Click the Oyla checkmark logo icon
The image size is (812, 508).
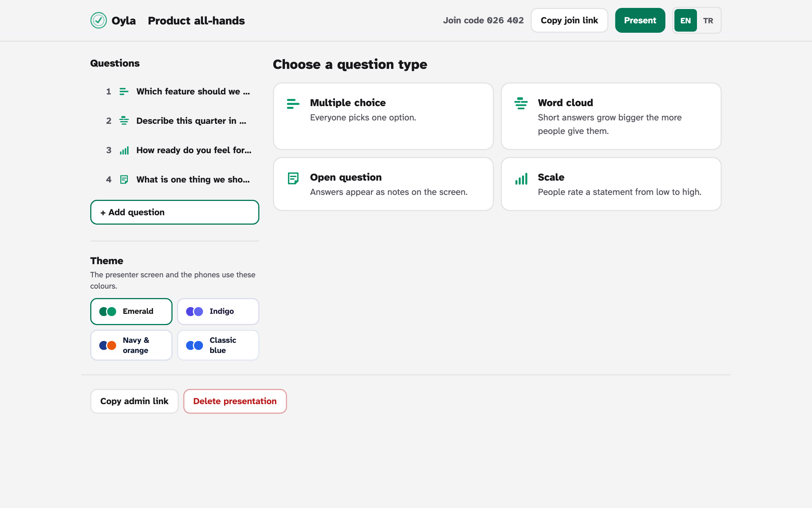(x=98, y=20)
